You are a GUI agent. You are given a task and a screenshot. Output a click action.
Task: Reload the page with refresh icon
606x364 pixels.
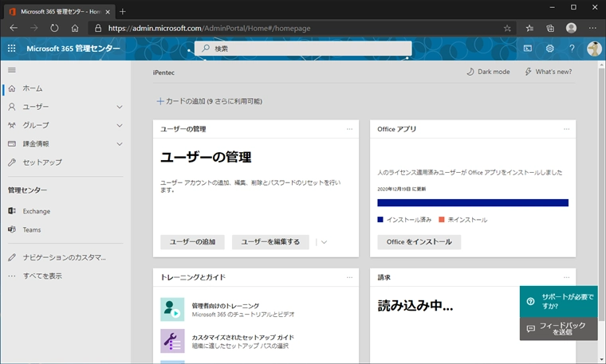tap(54, 28)
